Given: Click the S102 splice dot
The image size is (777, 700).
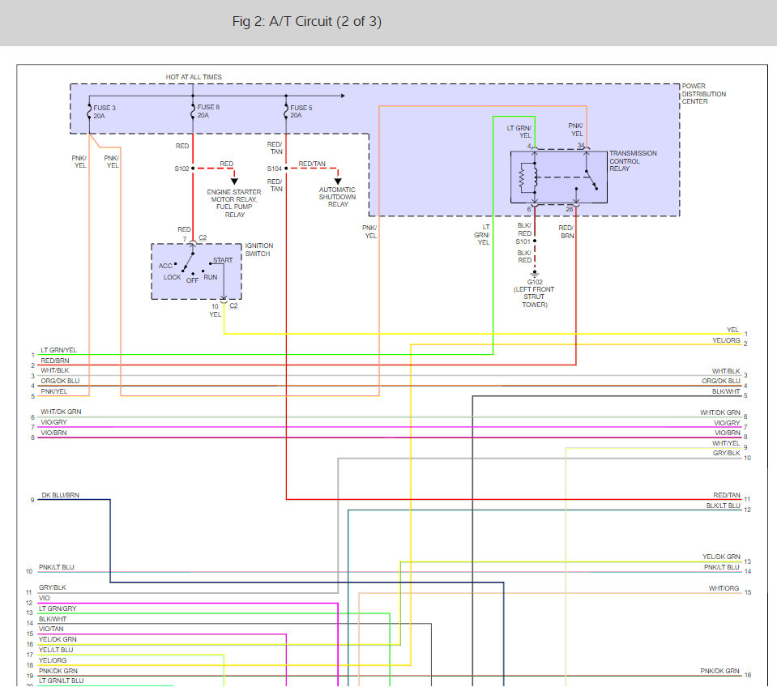Looking at the screenshot, I should point(193,169).
